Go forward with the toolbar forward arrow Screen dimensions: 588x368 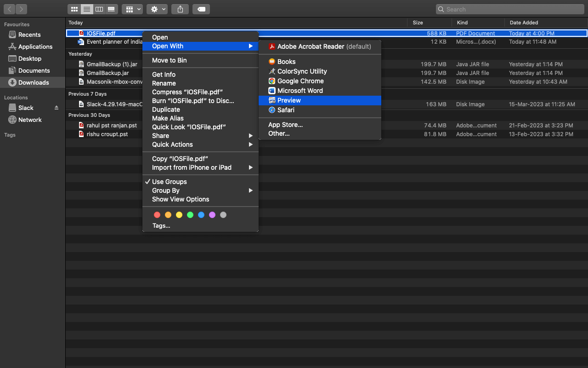(22, 9)
